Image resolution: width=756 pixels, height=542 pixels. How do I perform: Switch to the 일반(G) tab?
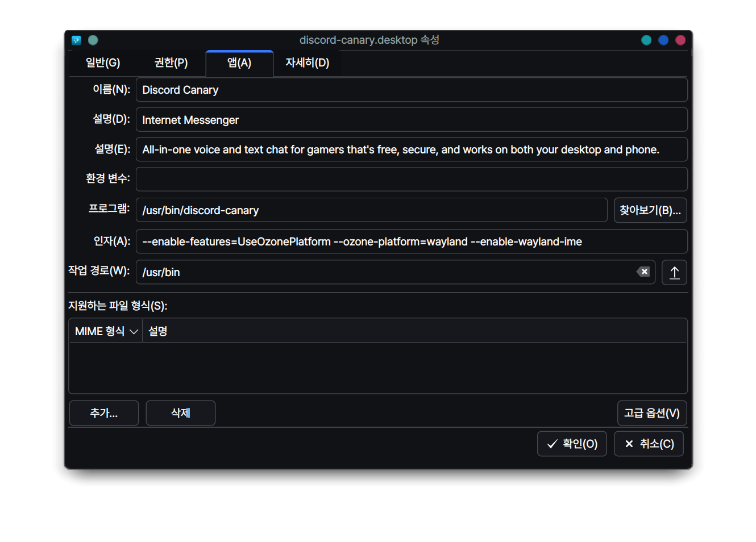click(103, 63)
